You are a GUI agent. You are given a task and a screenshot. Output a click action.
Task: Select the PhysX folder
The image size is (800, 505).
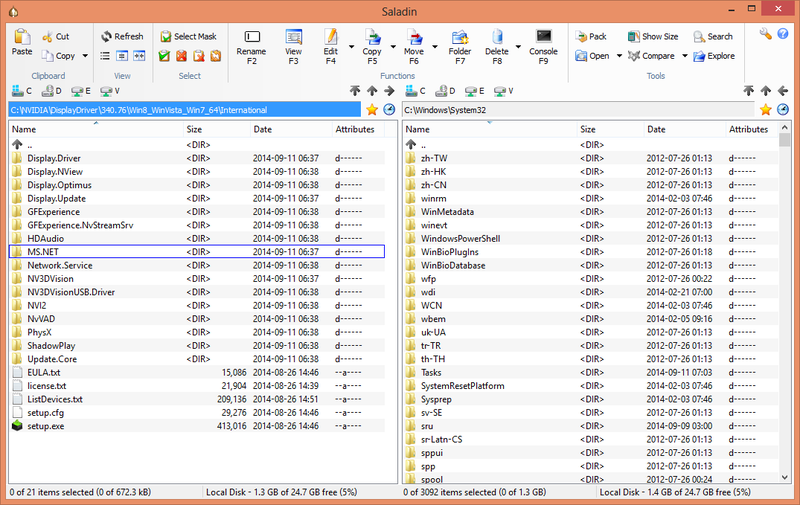[x=197, y=332]
